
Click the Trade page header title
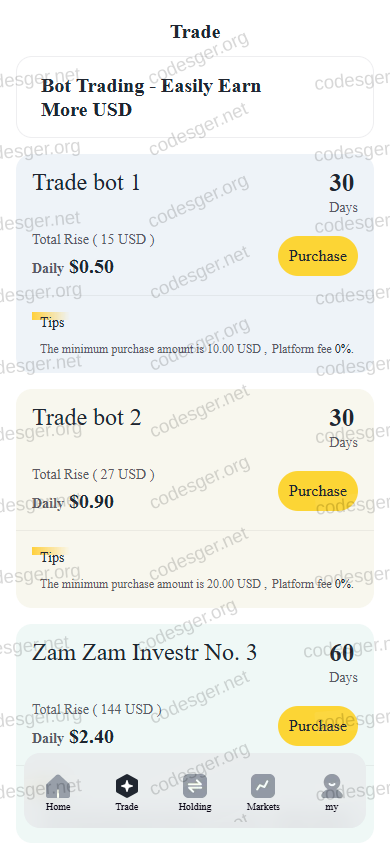(195, 32)
